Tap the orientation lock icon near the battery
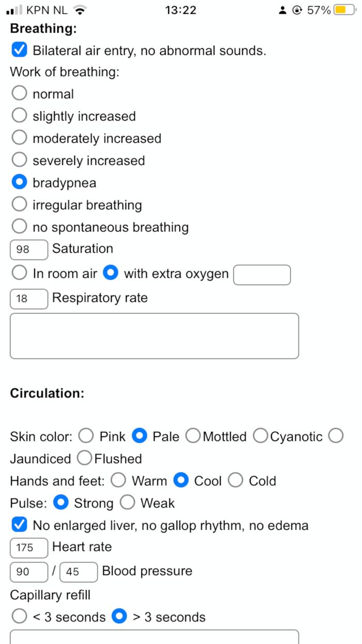The height and width of the screenshot is (644, 362). point(298,9)
